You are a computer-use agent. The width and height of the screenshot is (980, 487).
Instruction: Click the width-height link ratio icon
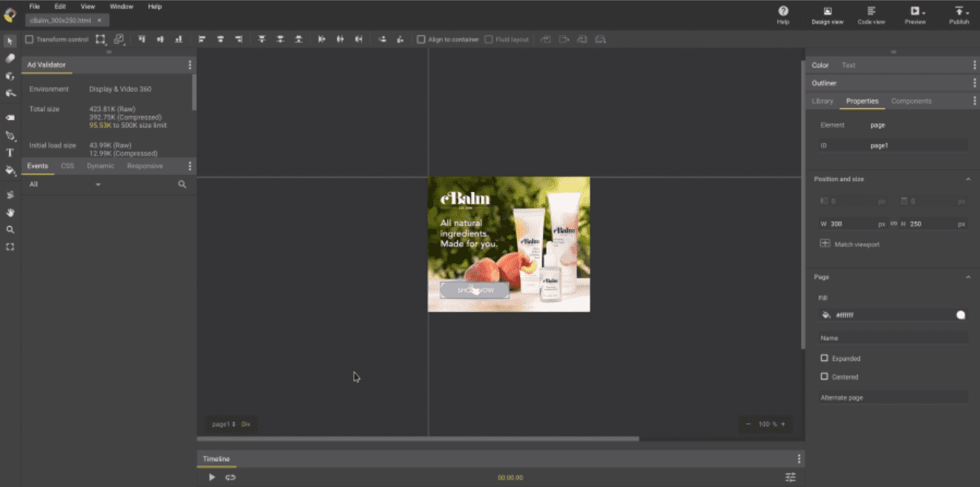tap(893, 224)
